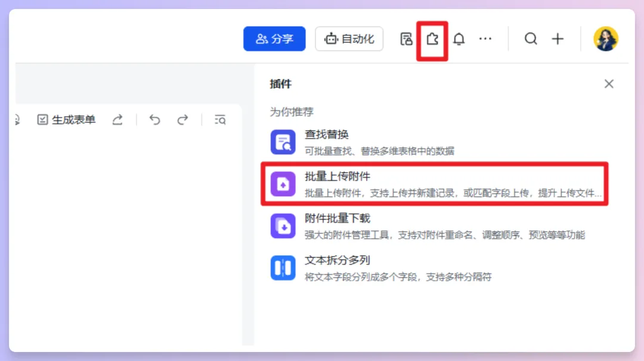644x361 pixels.
Task: Click the blue 分享 button
Action: coord(274,38)
